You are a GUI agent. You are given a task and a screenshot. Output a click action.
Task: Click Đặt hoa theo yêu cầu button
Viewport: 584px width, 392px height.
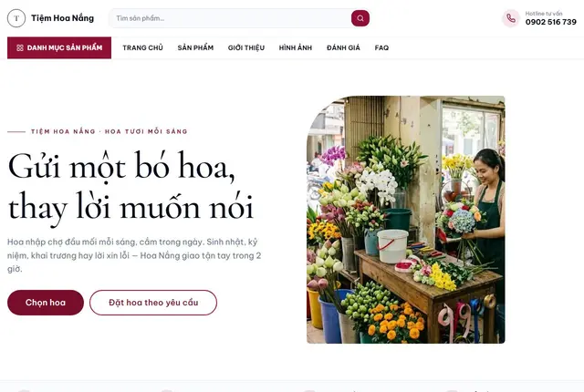(x=153, y=303)
